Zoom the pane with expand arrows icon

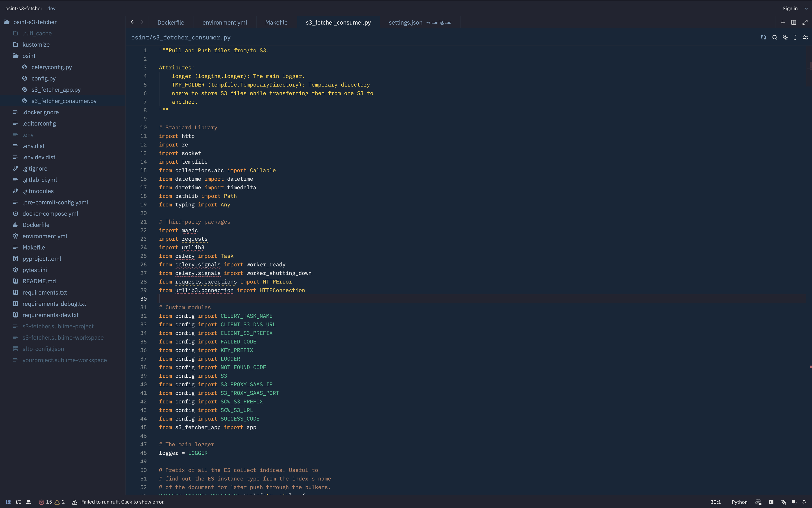click(x=805, y=22)
